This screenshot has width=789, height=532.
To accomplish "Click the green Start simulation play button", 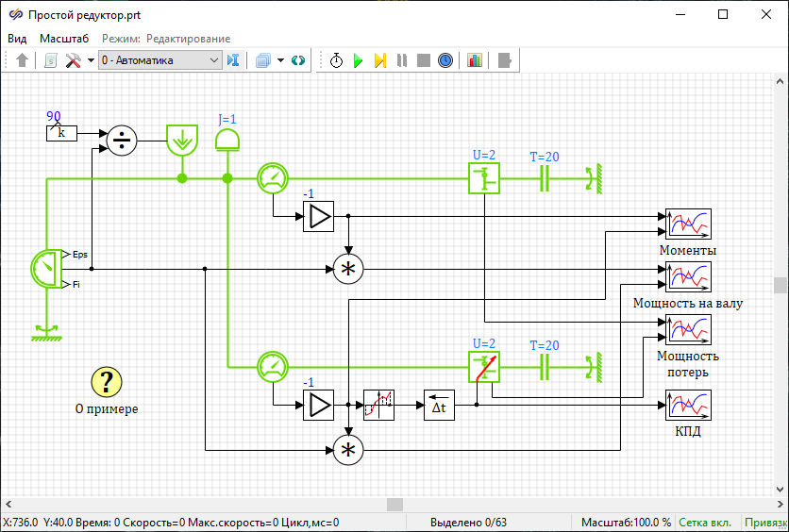I will pyautogui.click(x=358, y=60).
